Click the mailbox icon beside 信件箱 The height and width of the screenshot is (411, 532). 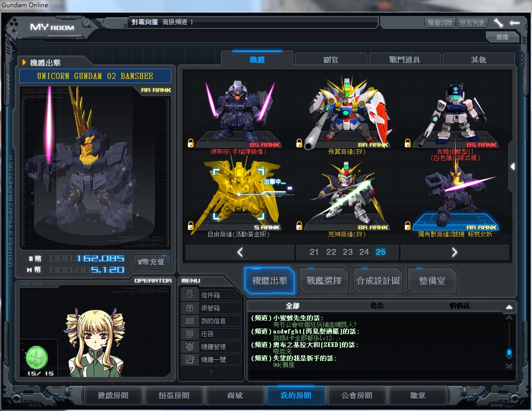tap(190, 294)
